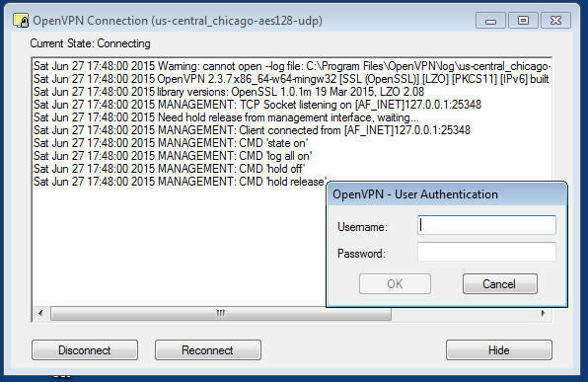588x382 pixels.
Task: Focus the Password input field
Action: 486,252
